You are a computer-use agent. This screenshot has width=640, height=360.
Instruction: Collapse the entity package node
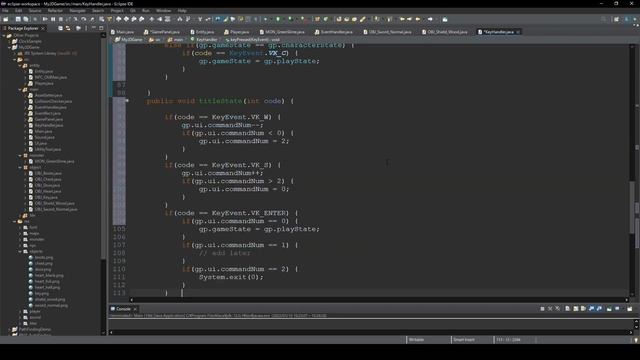[x=20, y=65]
